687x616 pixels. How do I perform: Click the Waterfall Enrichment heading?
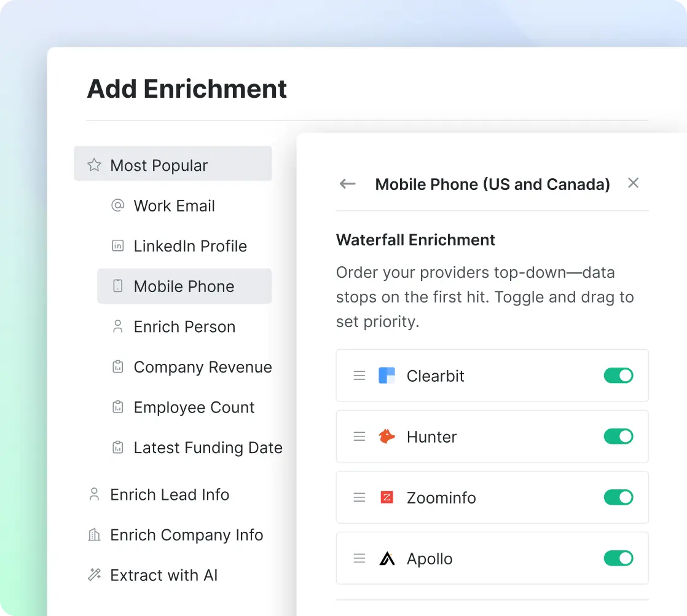coord(415,240)
